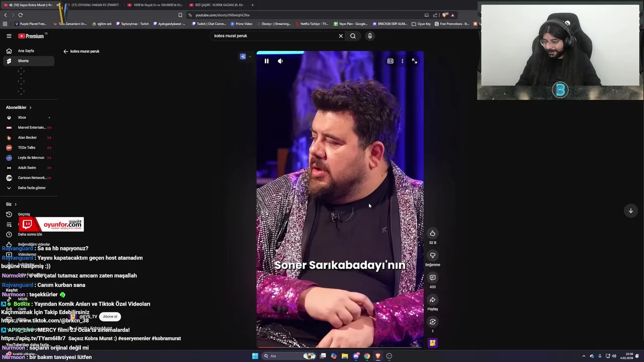Open Prime Video bookmark
The height and width of the screenshot is (362, 644).
pos(242,24)
